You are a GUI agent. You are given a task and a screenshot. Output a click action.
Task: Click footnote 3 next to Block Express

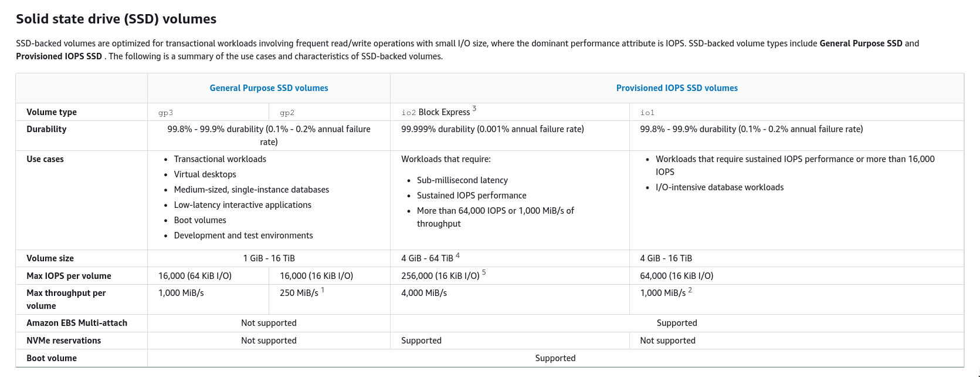[474, 109]
